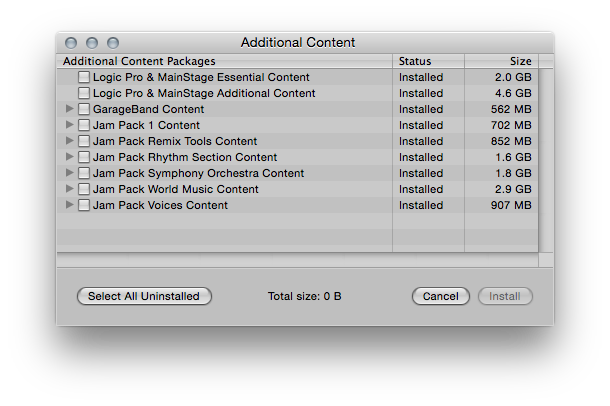The image size is (610, 406).
Task: Expand Jam Pack Remix Tools disclosure triangle
Action: click(x=69, y=141)
